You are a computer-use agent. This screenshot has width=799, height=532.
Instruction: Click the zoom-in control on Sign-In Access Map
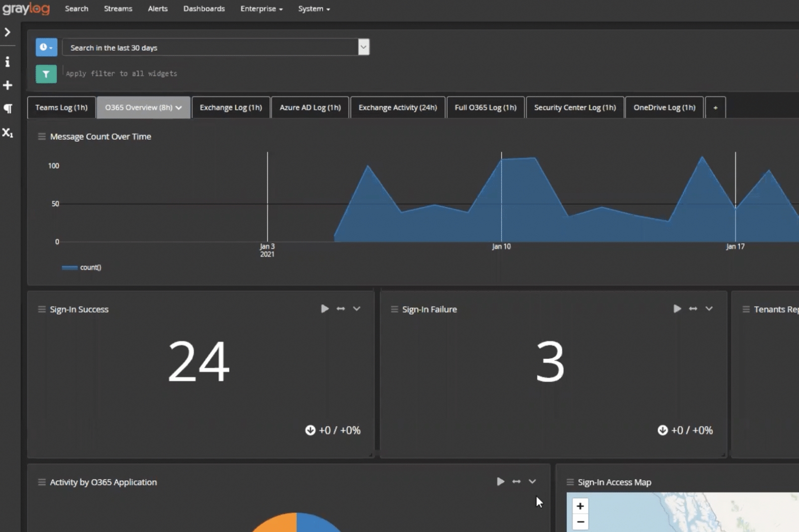[x=580, y=506]
